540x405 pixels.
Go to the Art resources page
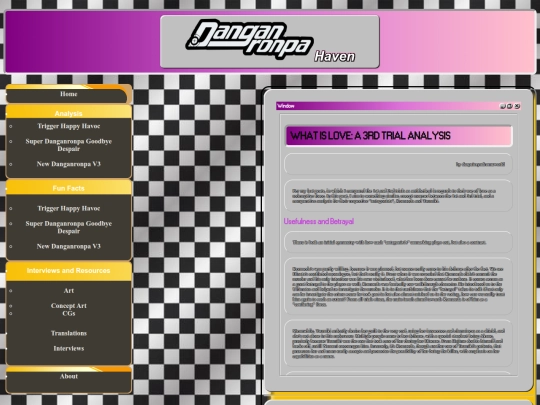pyautogui.click(x=69, y=291)
